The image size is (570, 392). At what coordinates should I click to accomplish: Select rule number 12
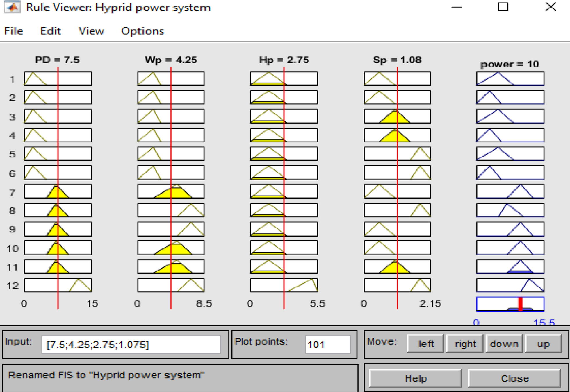pos(13,286)
